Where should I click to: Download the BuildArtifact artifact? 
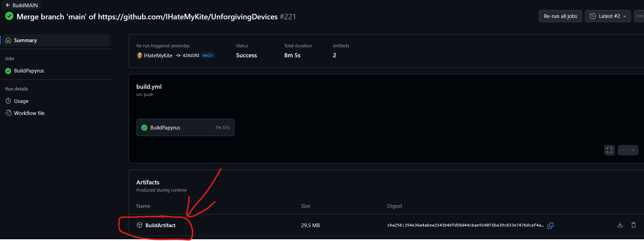(620, 225)
